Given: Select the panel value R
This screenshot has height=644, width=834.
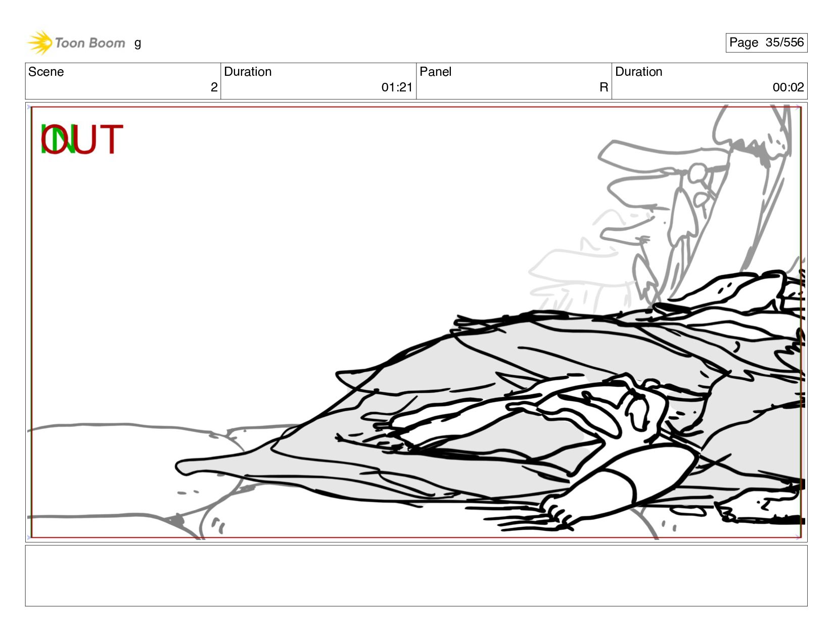Looking at the screenshot, I should [x=604, y=87].
